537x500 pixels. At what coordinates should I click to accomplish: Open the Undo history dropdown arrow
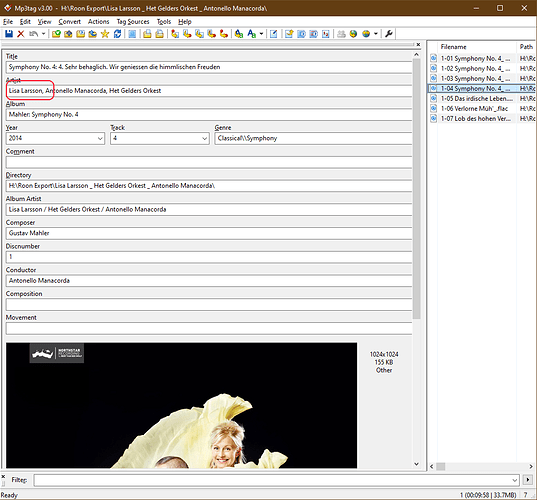(43, 34)
